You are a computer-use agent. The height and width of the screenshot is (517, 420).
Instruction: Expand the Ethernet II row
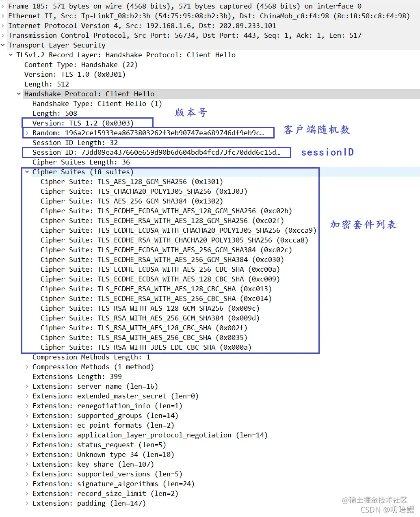pos(3,16)
